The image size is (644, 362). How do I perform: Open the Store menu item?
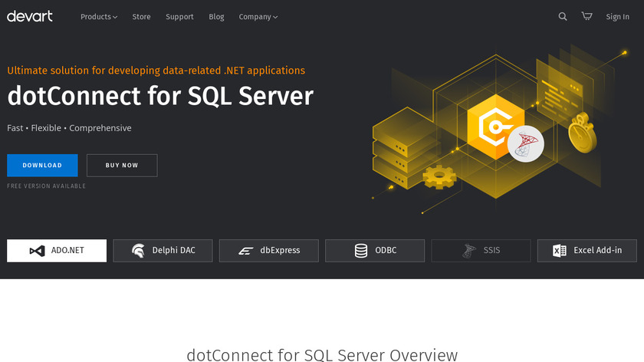click(141, 17)
